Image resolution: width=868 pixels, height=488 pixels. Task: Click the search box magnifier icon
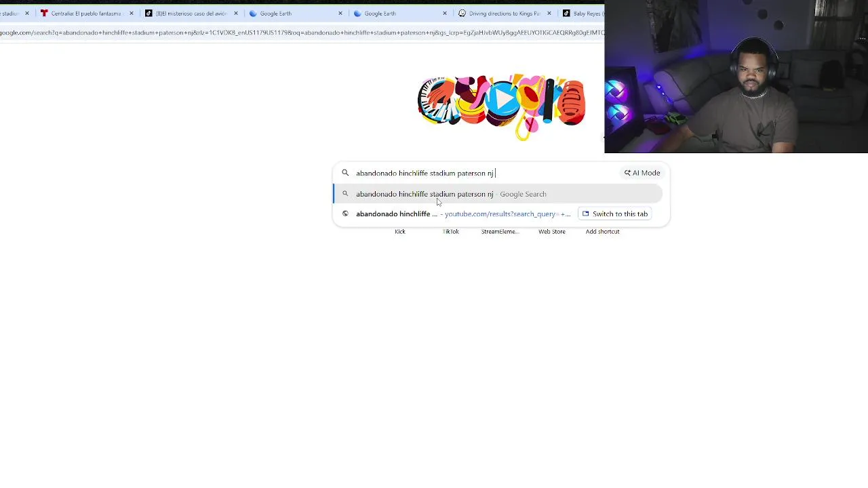(345, 173)
